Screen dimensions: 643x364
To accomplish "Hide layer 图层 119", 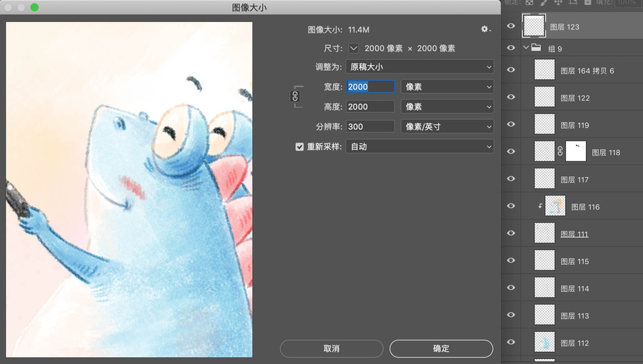I will [x=511, y=124].
